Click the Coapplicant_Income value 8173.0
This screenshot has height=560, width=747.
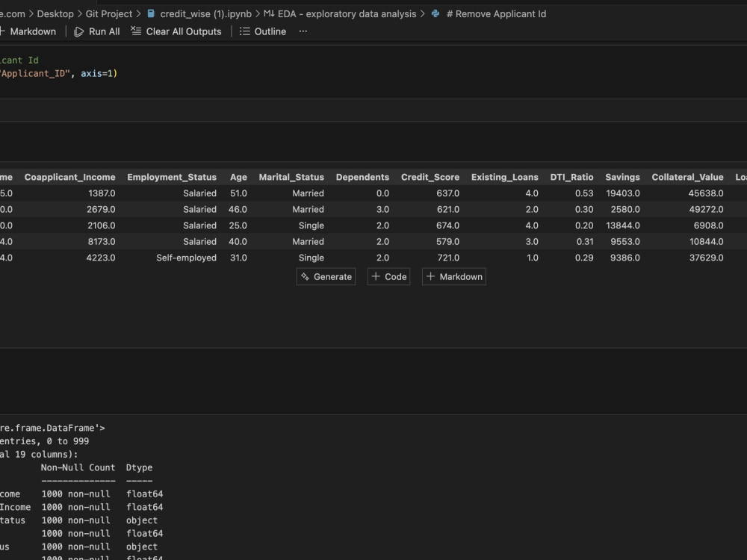[x=102, y=241]
